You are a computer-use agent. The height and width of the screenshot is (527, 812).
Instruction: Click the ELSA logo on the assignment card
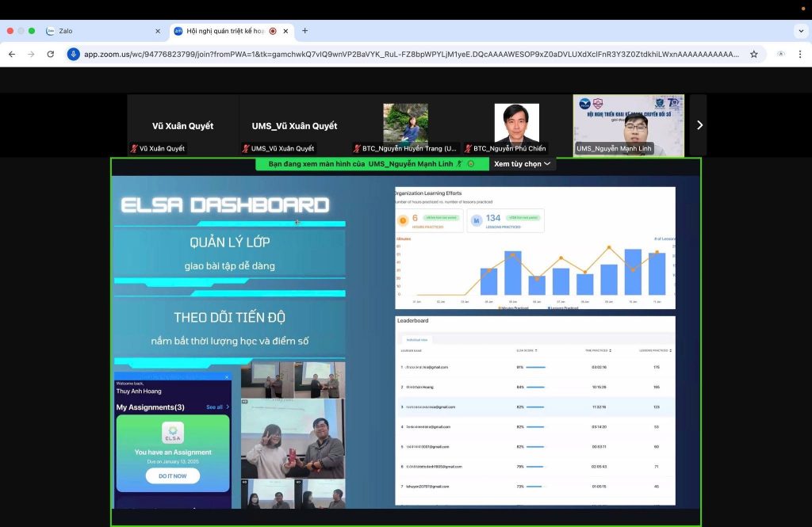click(172, 432)
